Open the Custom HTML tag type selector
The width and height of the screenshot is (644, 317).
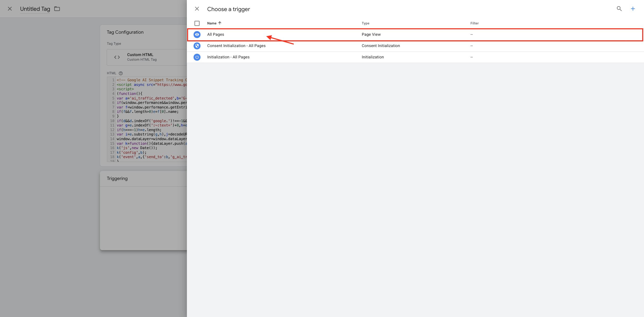point(147,57)
